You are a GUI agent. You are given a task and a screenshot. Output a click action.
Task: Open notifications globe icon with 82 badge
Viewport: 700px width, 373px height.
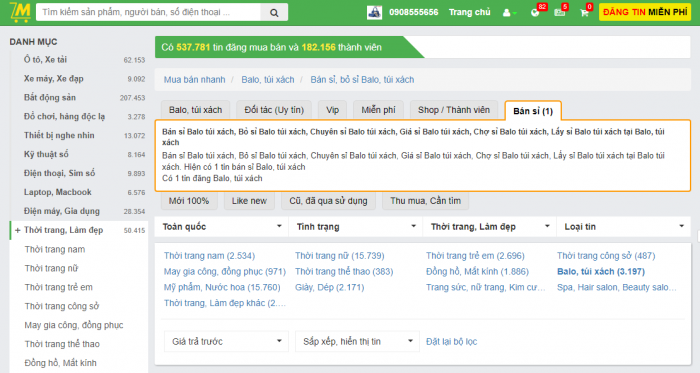[x=536, y=12]
